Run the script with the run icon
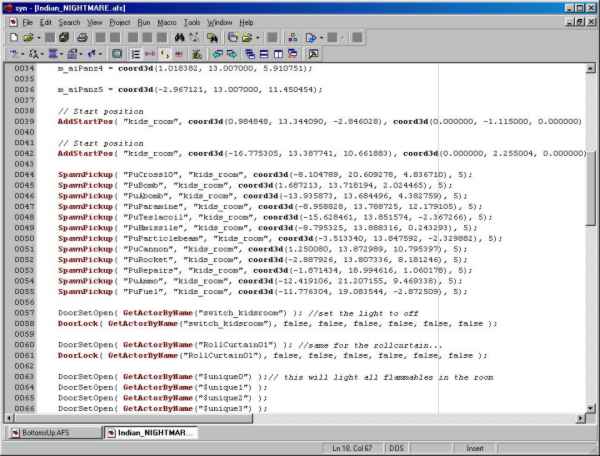 [x=311, y=37]
